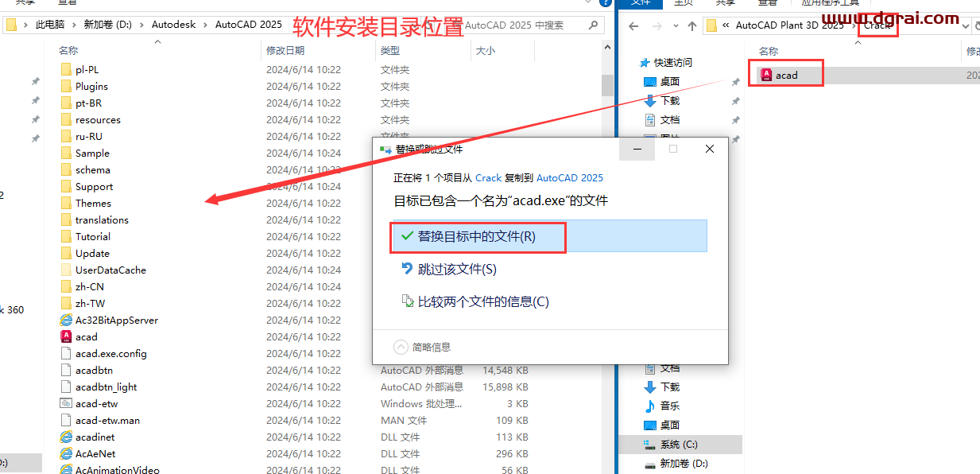Select the pt-BR folder icon

click(66, 103)
